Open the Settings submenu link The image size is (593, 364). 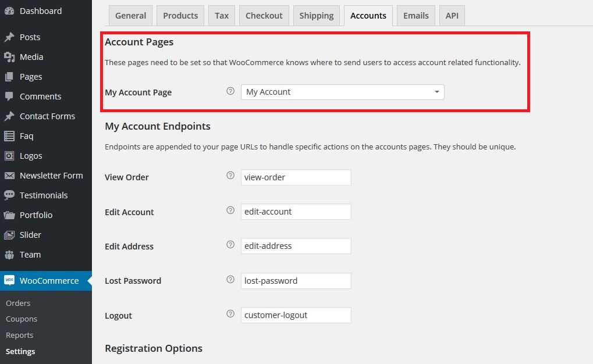[x=20, y=352]
